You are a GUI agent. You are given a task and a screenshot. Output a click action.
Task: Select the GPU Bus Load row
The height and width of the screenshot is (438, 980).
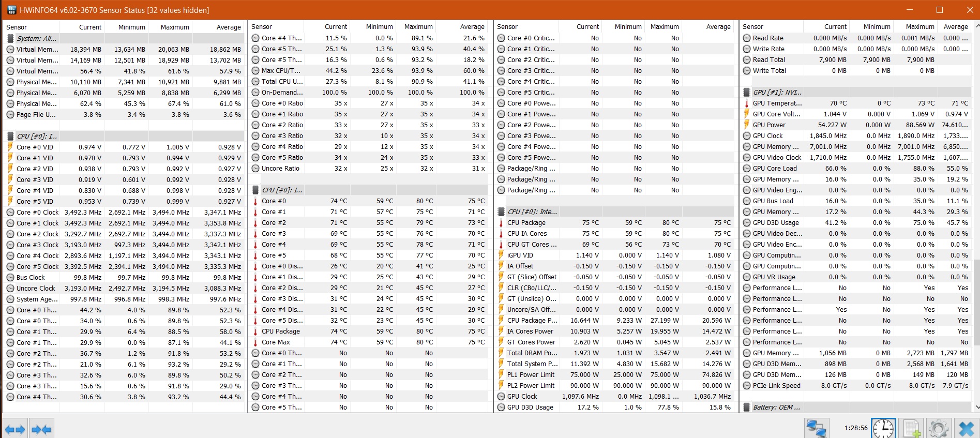point(856,201)
